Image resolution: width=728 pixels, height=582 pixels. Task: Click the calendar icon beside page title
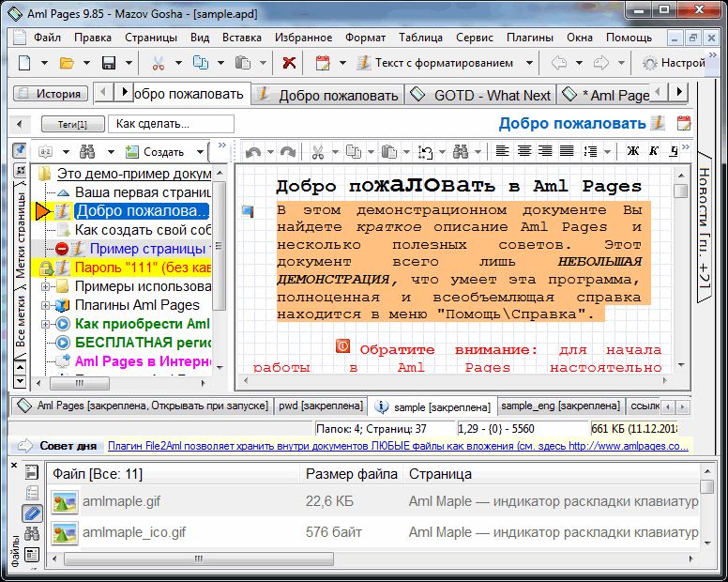(684, 123)
